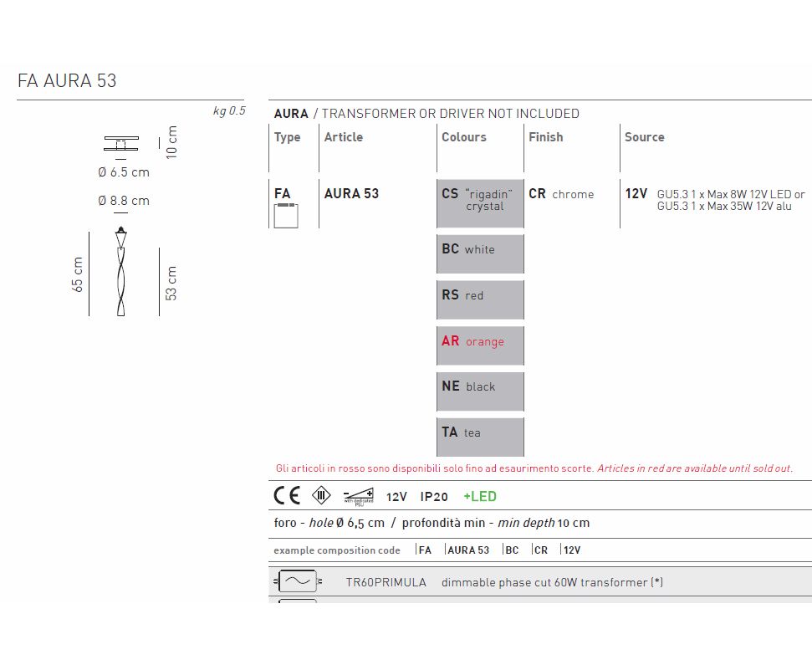Image resolution: width=812 pixels, height=665 pixels.
Task: Click the green +LED label
Action: [479, 496]
